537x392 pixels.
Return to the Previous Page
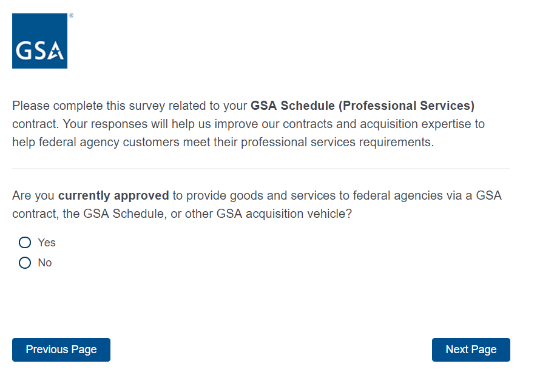61,350
